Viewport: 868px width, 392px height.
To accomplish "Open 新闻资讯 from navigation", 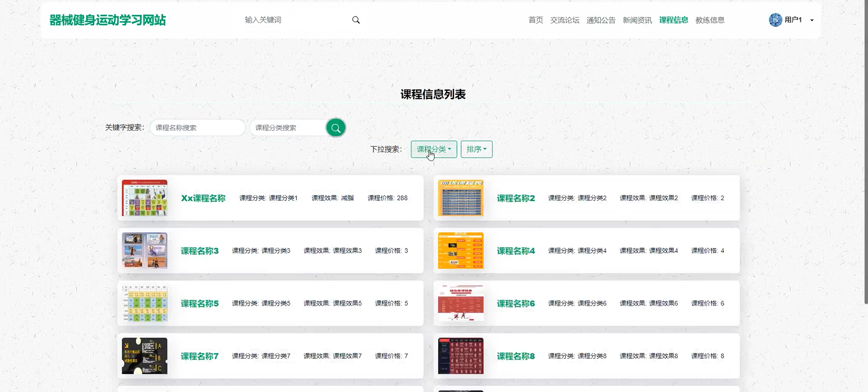I will point(637,20).
